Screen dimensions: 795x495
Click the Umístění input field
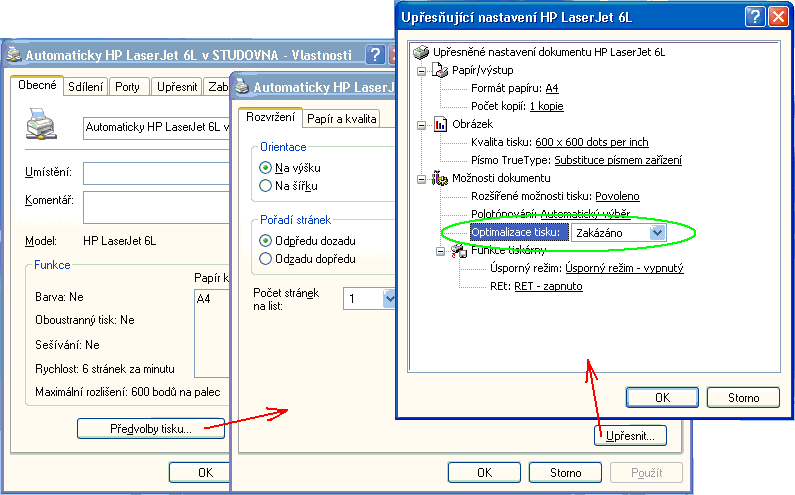[157, 173]
